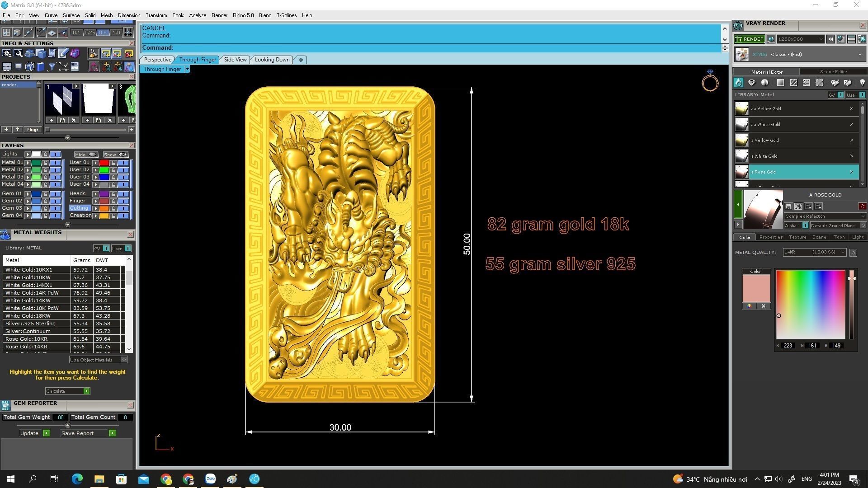The height and width of the screenshot is (488, 868).
Task: Click the funnel filter selection icon
Action: tap(52, 67)
